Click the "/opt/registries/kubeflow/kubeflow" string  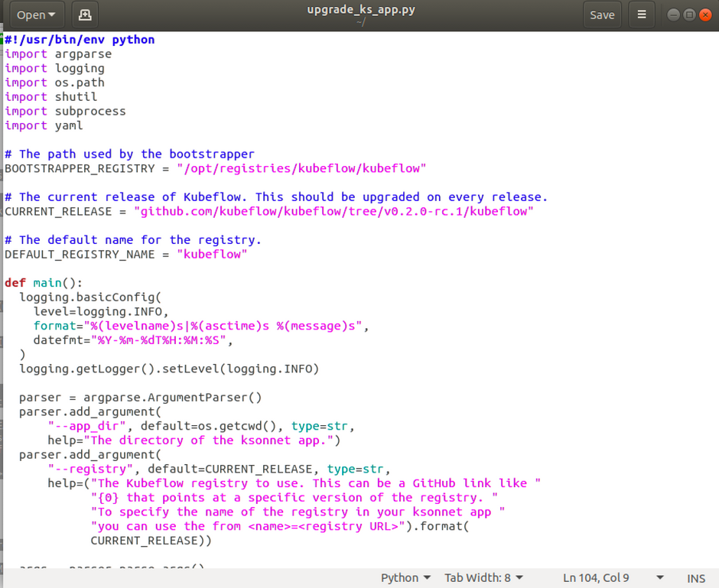(301, 168)
